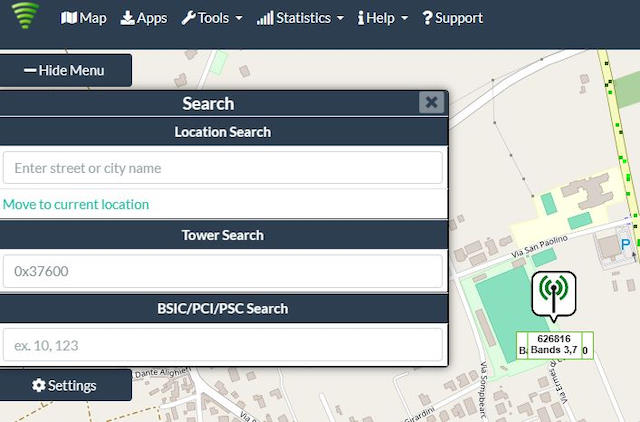Click the Location Search section header

(222, 132)
